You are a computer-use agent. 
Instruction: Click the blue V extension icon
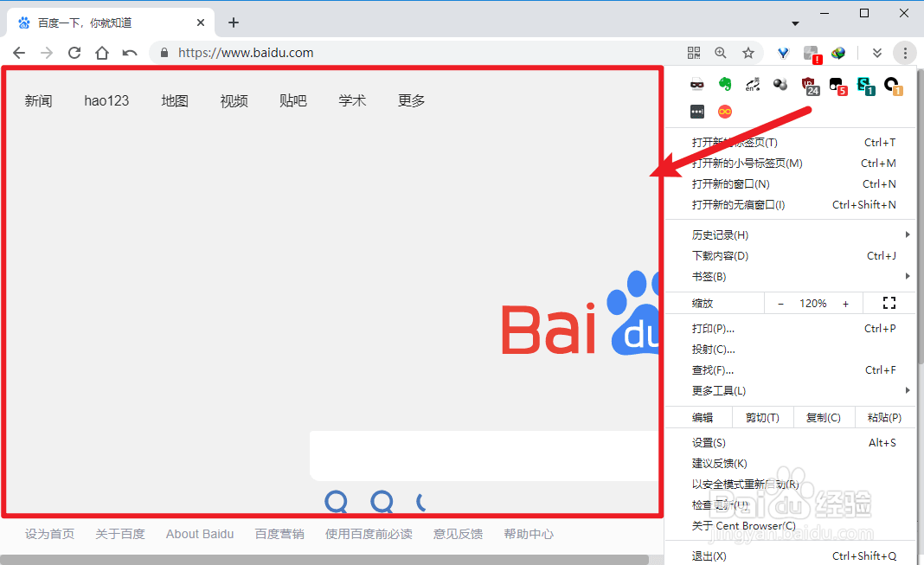(x=783, y=53)
